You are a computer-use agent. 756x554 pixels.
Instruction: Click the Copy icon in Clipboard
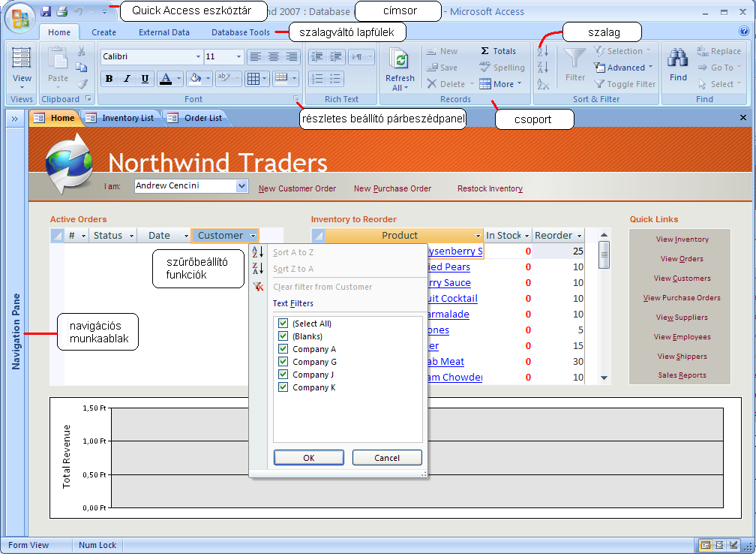[x=82, y=67]
